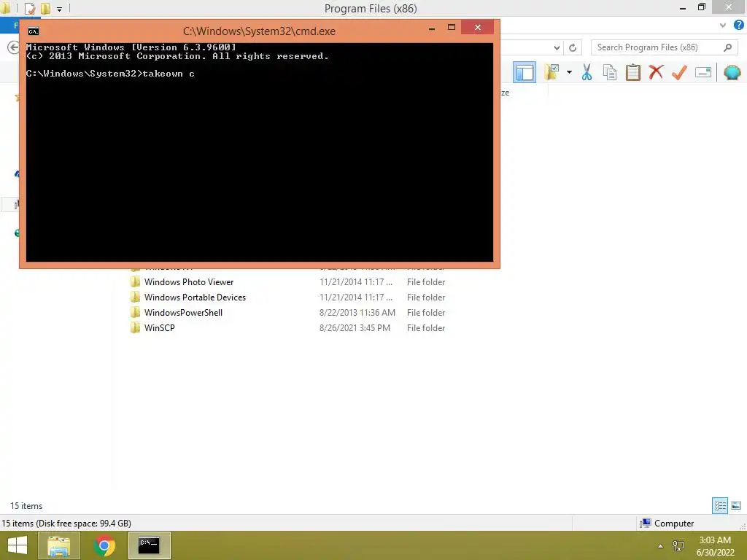747x560 pixels.
Task: Click the Email envelope toolbar icon
Action: tap(703, 72)
